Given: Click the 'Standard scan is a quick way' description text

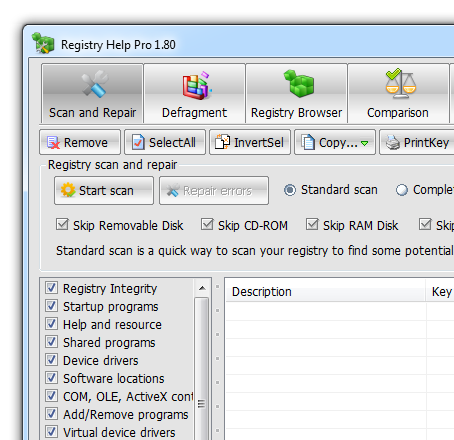Looking at the screenshot, I should coord(255,251).
